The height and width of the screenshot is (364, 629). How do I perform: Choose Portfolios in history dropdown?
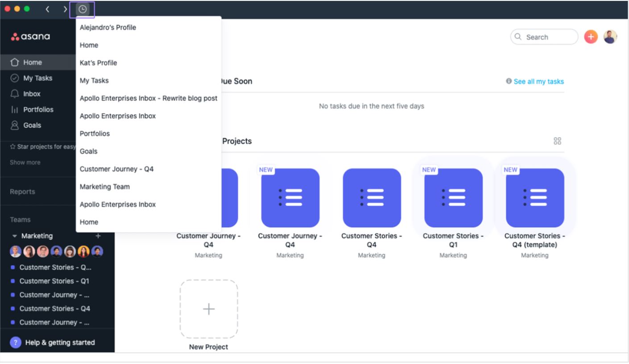(149, 134)
